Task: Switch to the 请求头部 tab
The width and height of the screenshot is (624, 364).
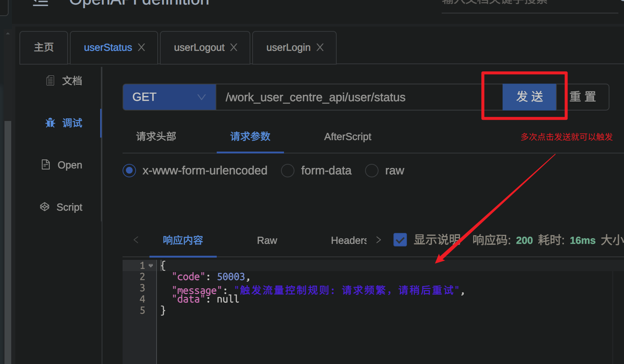Action: 156,137
